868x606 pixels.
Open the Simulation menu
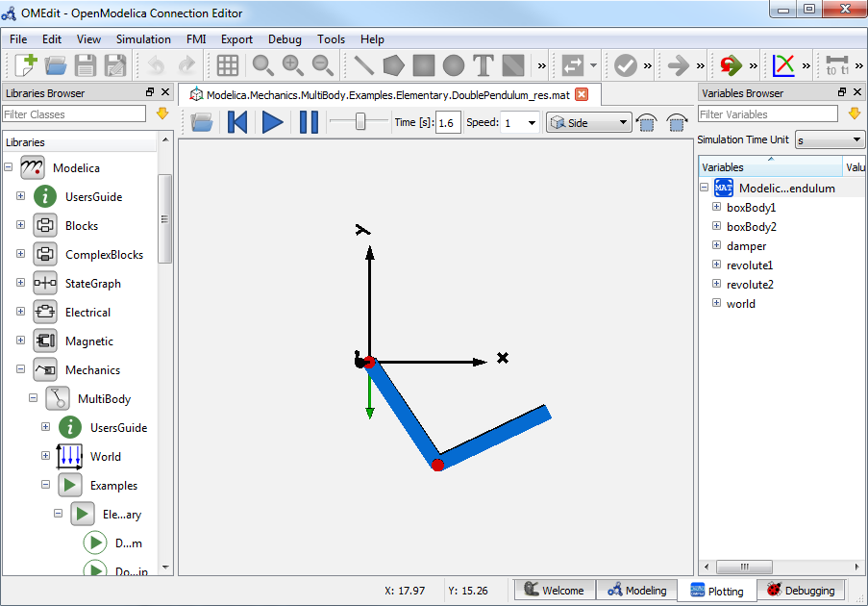tap(143, 39)
